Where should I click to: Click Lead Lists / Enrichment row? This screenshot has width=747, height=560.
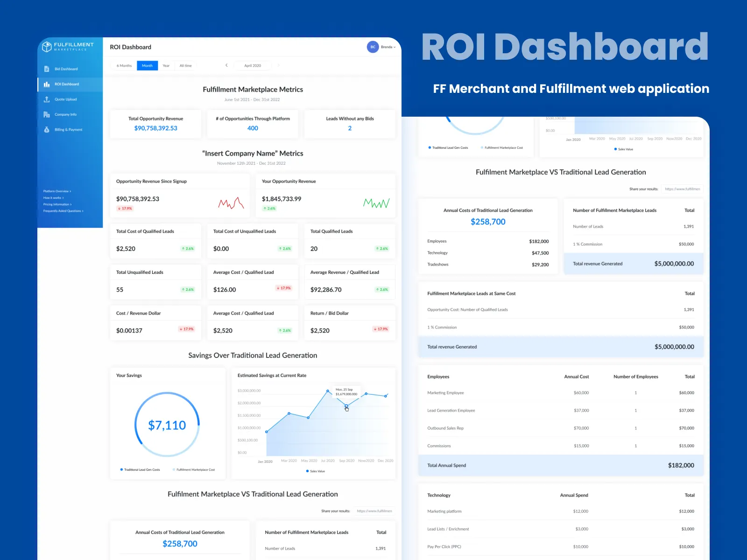[561, 529]
